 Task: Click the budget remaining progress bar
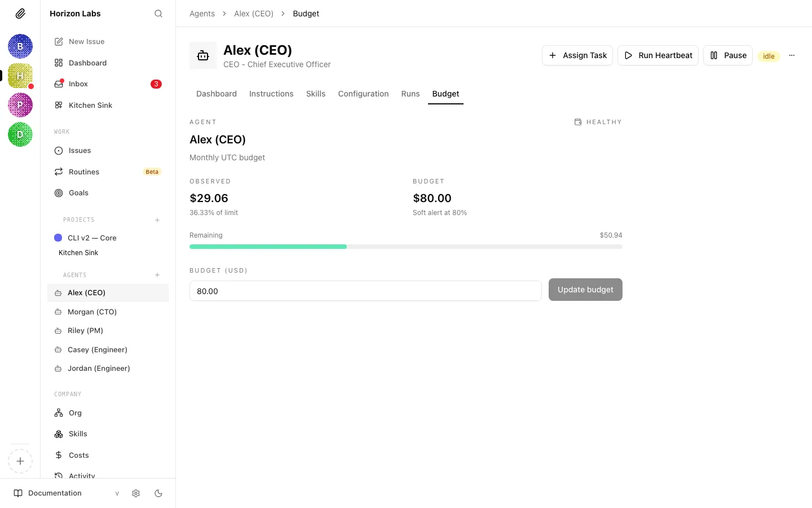tap(406, 247)
